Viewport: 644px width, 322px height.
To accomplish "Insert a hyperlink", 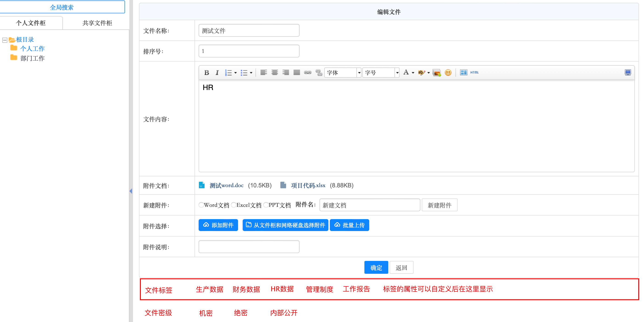I will tap(308, 73).
